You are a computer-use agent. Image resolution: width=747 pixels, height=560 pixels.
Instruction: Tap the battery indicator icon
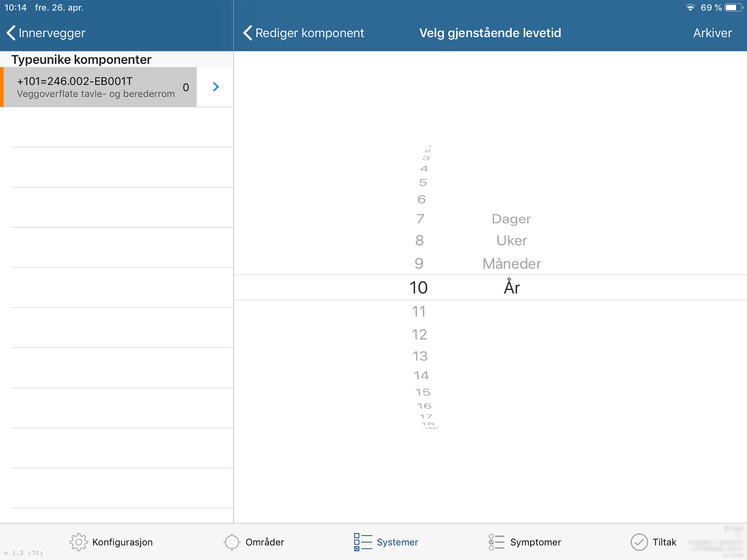point(734,7)
